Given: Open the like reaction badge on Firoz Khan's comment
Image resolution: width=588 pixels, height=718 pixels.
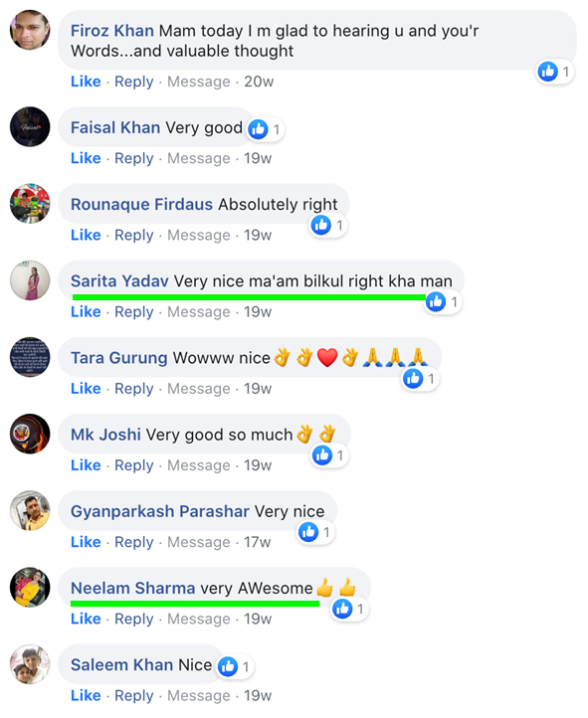Looking at the screenshot, I should tap(554, 72).
